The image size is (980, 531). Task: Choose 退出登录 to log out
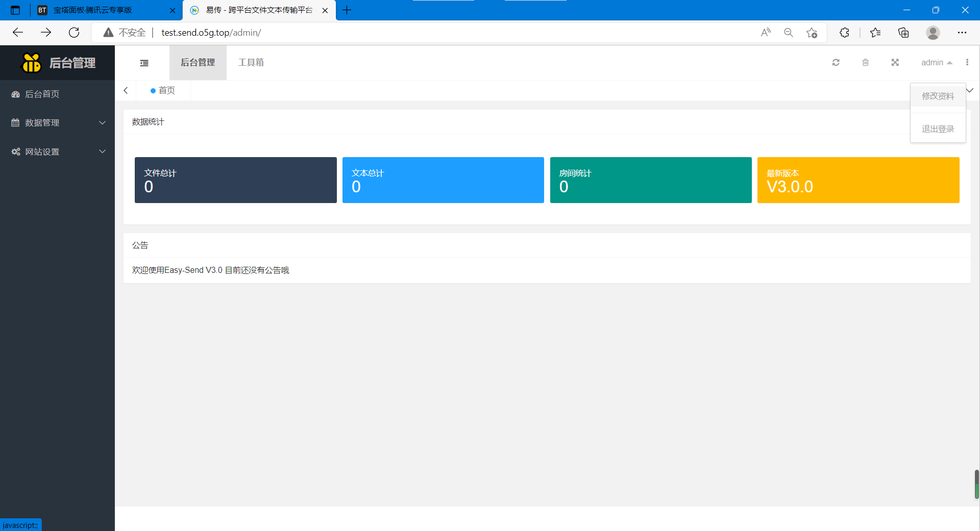tap(938, 129)
